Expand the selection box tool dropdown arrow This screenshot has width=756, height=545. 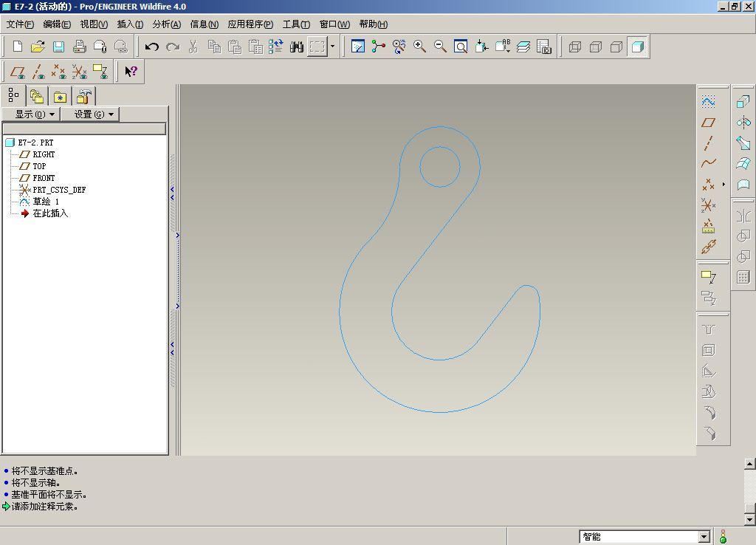tap(332, 47)
